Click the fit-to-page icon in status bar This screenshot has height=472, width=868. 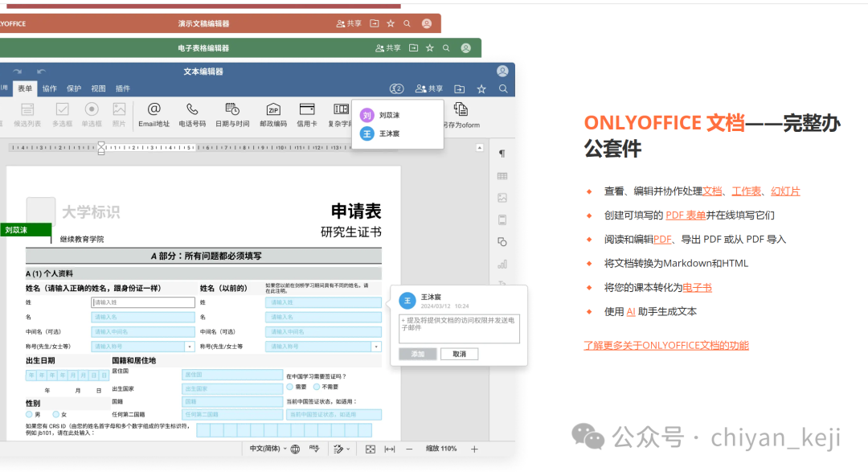(371, 449)
